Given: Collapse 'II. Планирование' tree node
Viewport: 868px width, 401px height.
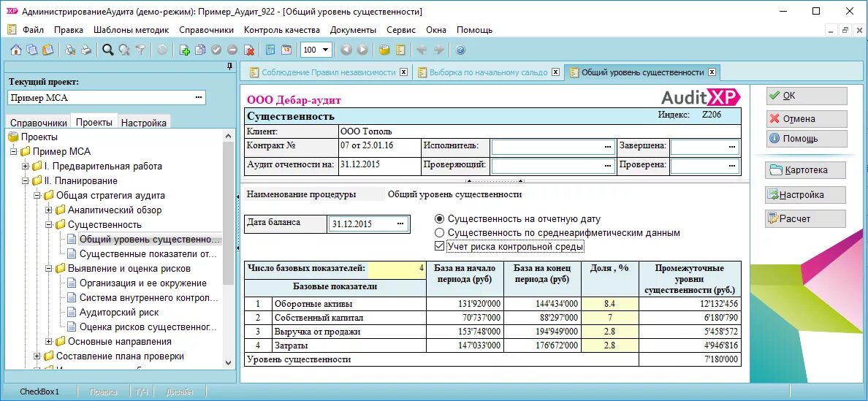Looking at the screenshot, I should (x=26, y=181).
